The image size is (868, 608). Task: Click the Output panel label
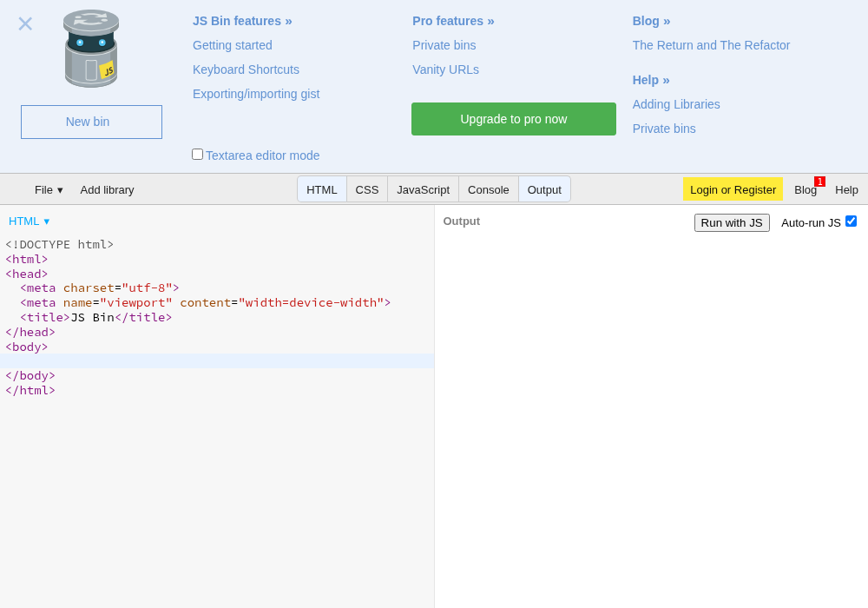[462, 221]
